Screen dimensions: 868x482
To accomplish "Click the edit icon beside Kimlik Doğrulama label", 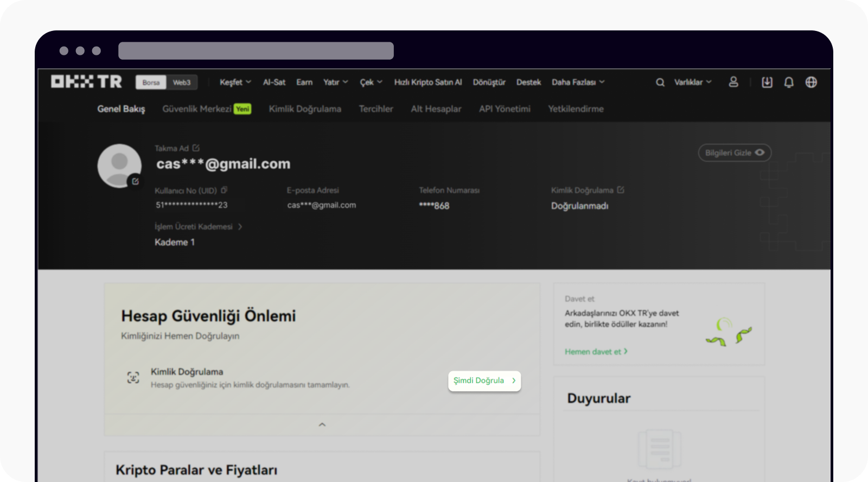I will pos(621,189).
